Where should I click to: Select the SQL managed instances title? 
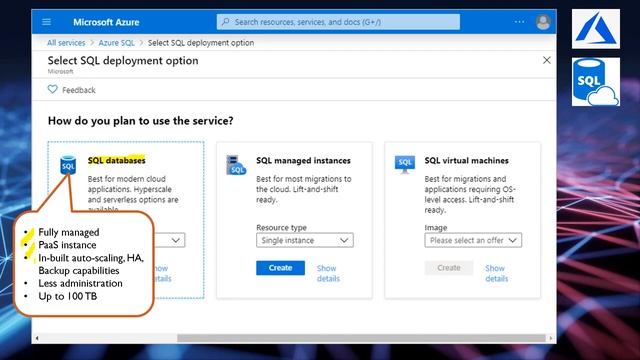pyautogui.click(x=303, y=161)
